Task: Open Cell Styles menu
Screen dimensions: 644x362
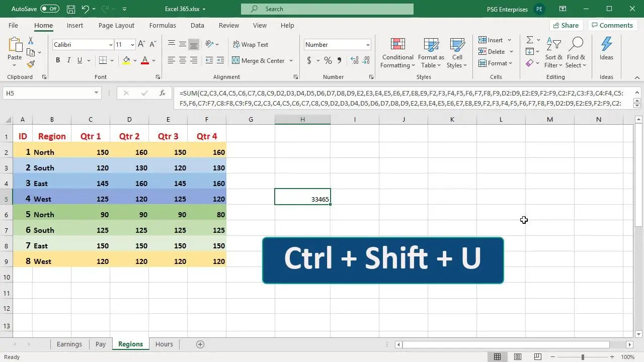Action: point(457,53)
